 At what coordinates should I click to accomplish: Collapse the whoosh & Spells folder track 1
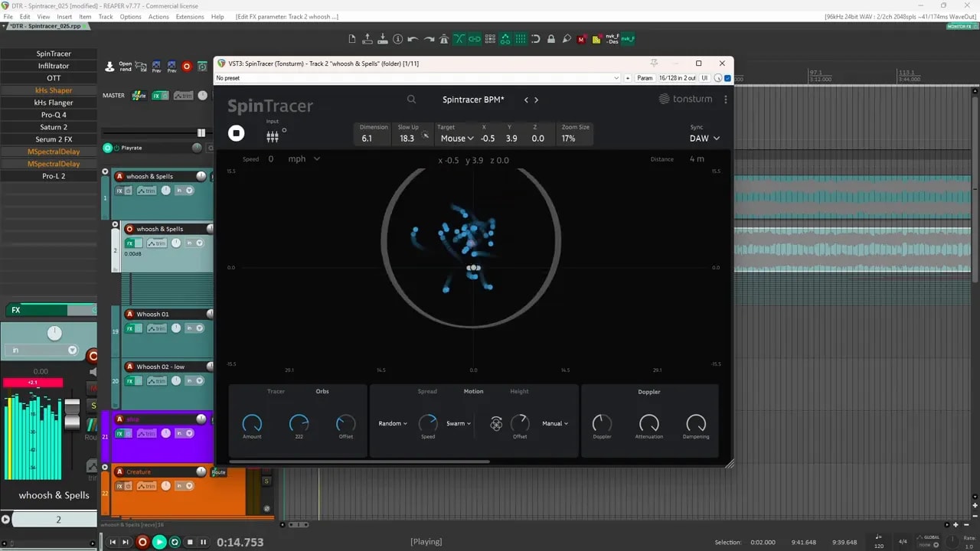[106, 171]
